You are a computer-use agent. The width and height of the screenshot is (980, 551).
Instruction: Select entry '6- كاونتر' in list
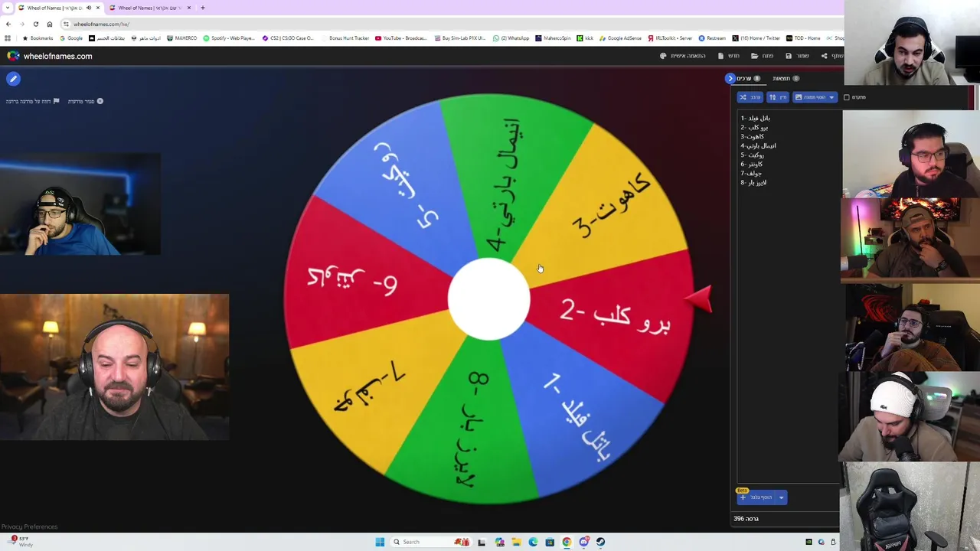751,164
